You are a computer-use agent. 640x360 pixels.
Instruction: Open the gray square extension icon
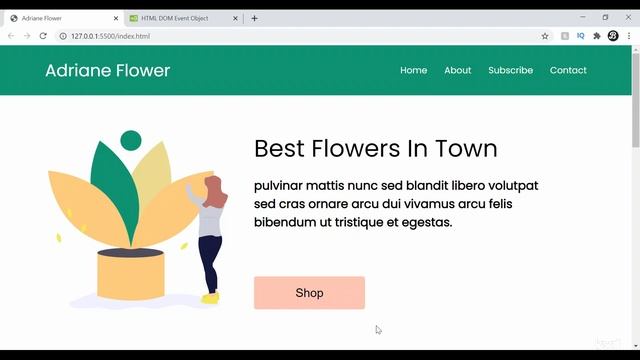pyautogui.click(x=565, y=36)
